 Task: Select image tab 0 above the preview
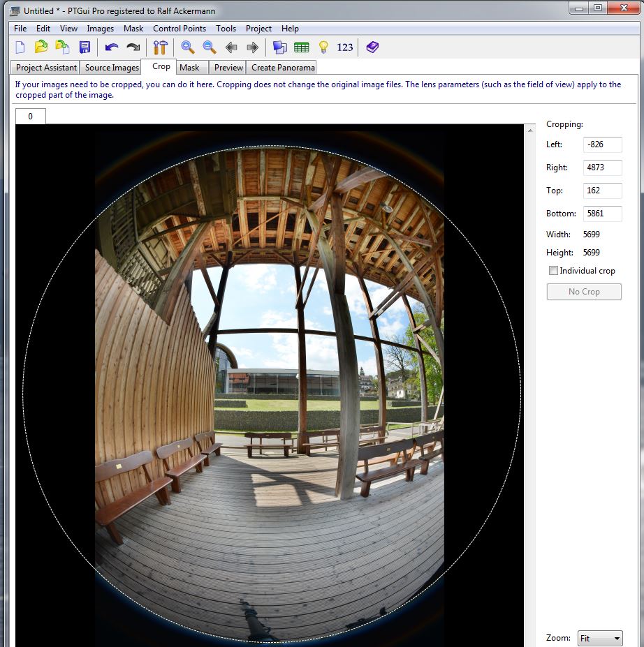coord(30,117)
